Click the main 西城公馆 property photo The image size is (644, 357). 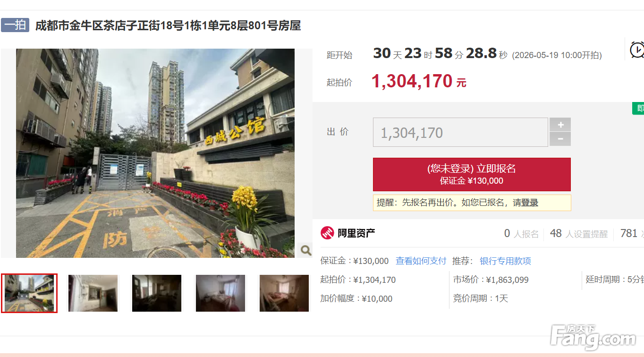point(155,153)
